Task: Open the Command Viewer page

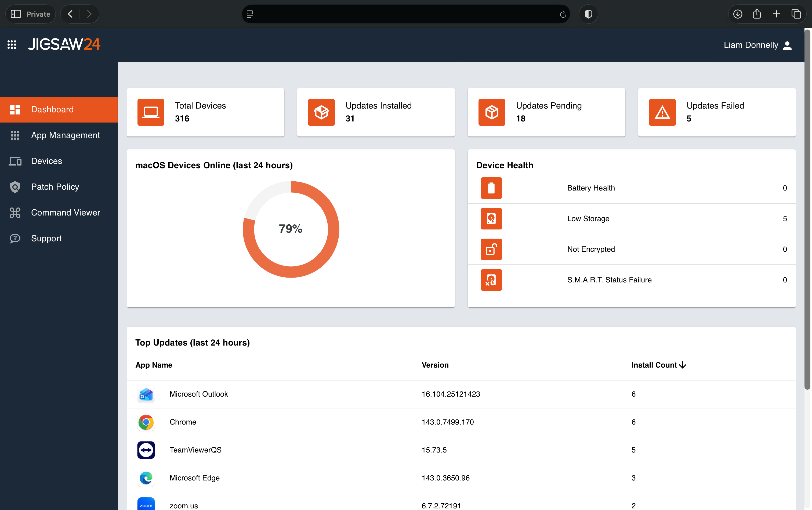Action: tap(66, 213)
